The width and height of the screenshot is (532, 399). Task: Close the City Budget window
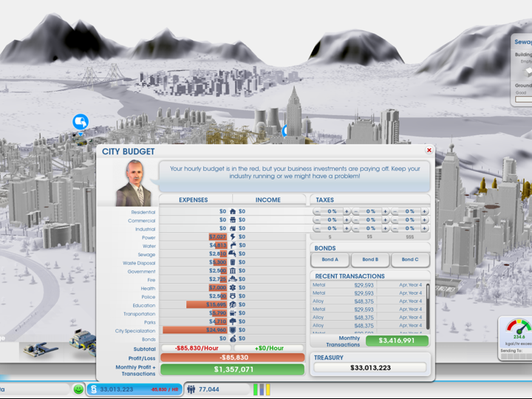(429, 150)
